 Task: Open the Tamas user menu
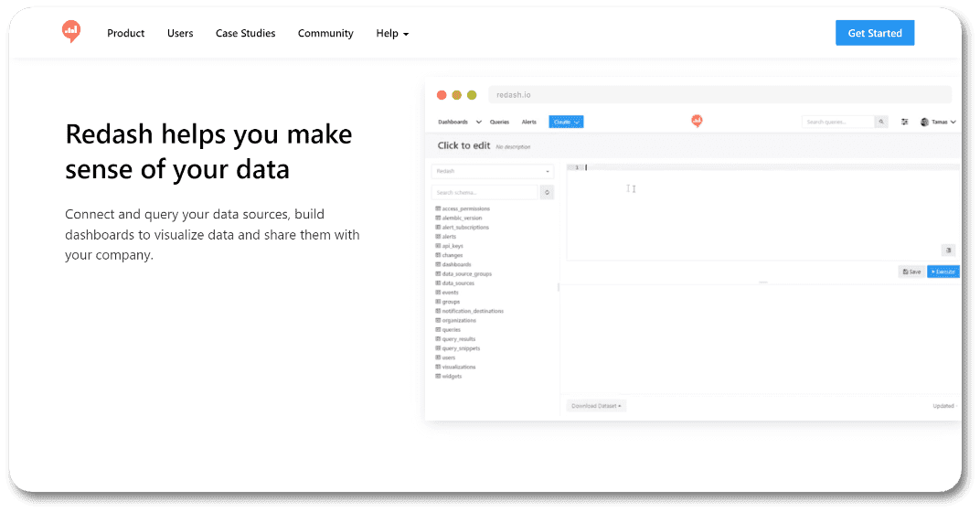point(938,122)
